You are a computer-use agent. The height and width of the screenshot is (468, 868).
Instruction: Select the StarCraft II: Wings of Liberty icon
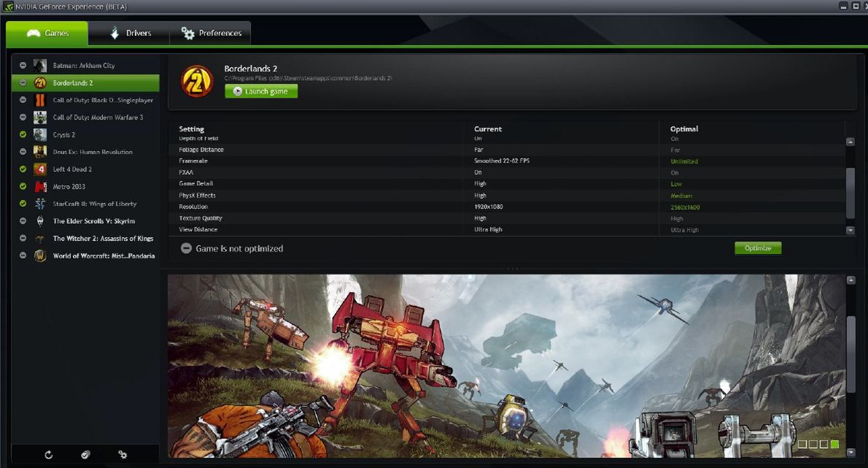[39, 203]
